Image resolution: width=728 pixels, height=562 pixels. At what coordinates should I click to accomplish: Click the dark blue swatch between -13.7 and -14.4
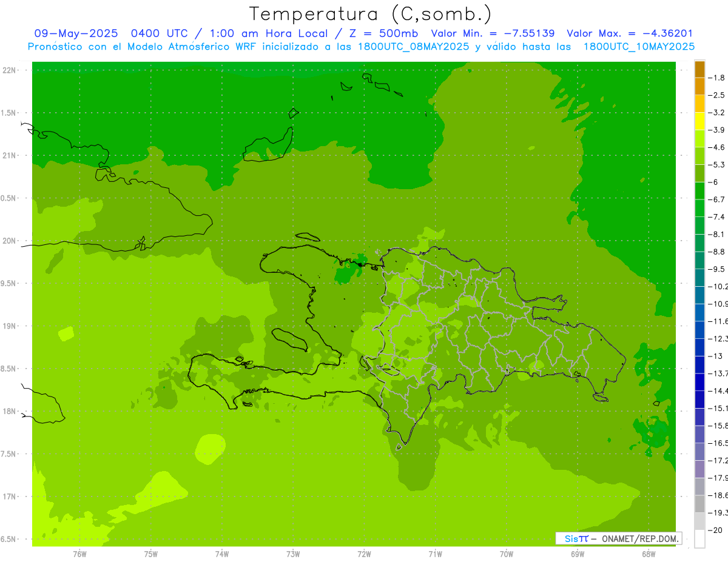699,382
